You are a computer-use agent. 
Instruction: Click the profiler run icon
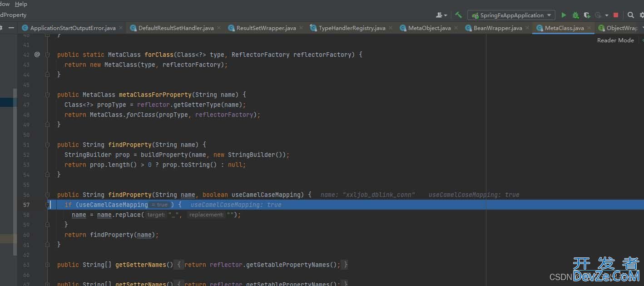598,15
